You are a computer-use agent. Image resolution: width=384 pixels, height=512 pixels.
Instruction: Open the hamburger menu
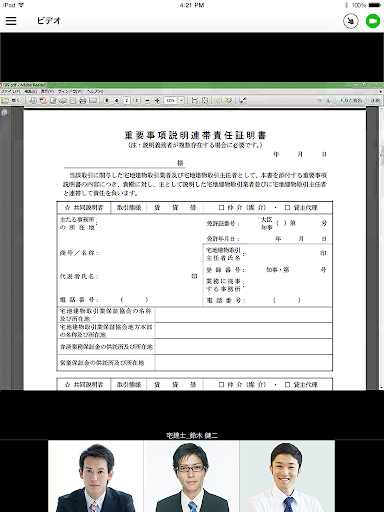[11, 21]
